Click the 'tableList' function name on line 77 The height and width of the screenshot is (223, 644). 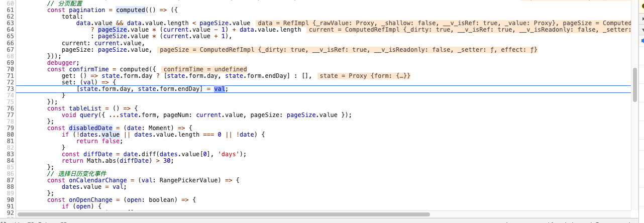(x=85, y=108)
